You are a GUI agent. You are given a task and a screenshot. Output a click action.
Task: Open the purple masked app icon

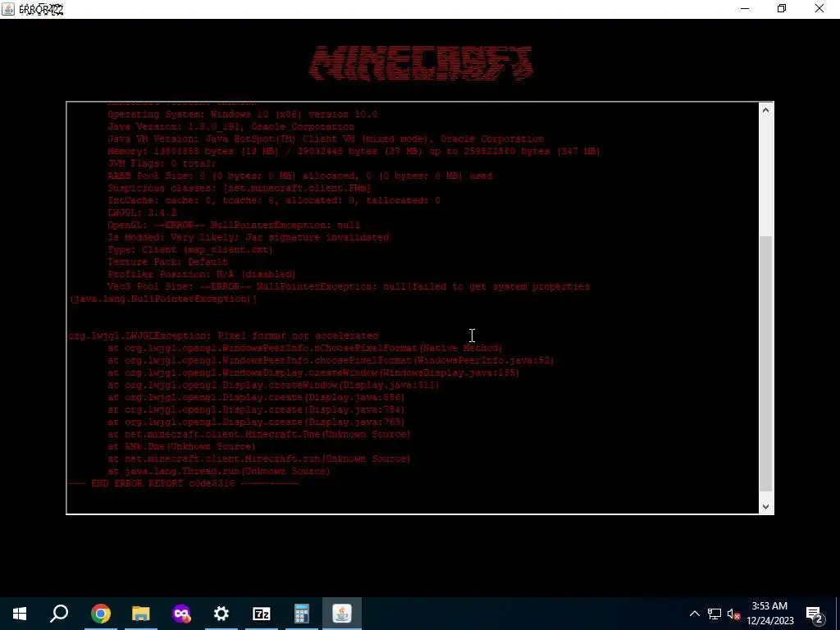(181, 614)
